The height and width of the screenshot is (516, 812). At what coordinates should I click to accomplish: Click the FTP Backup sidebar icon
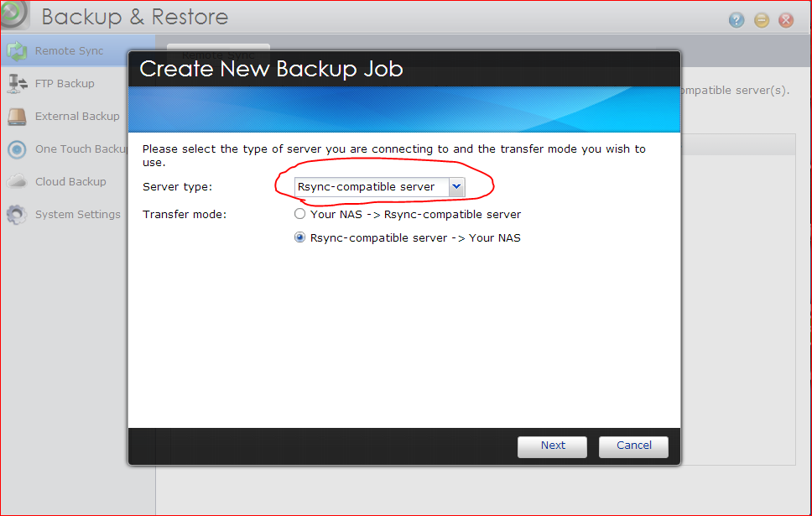(17, 84)
